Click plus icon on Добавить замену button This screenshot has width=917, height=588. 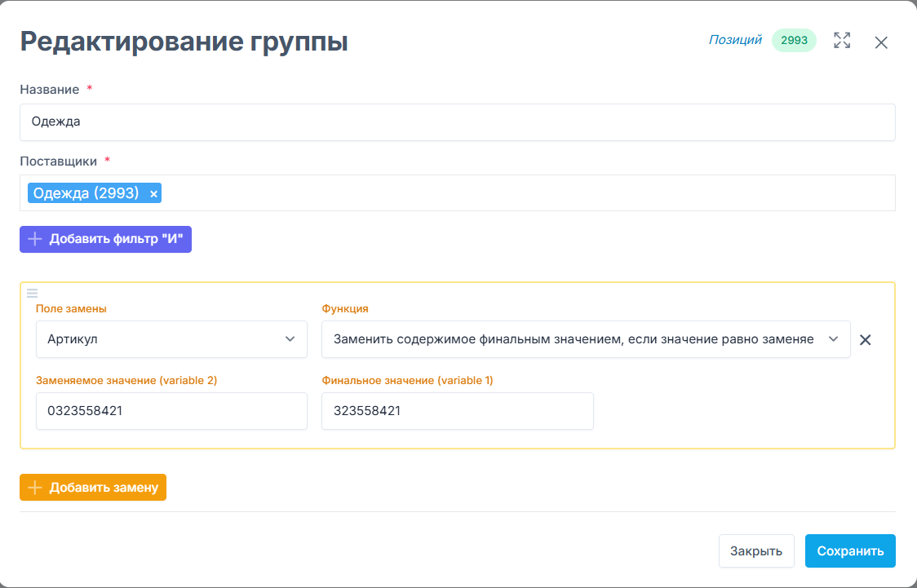click(x=34, y=488)
